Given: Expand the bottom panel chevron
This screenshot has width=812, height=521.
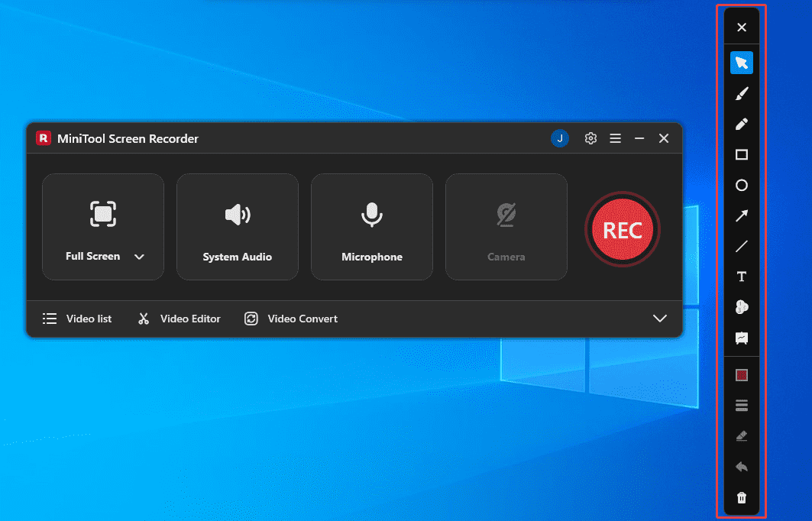Looking at the screenshot, I should 659,319.
